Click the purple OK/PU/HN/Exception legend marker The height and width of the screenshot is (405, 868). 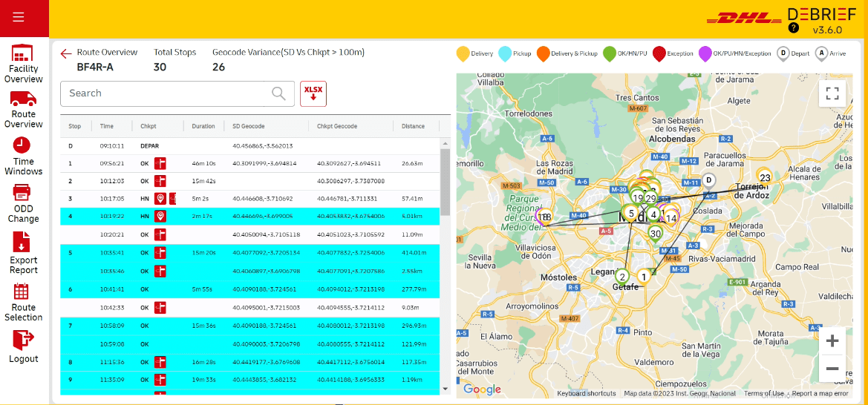pyautogui.click(x=705, y=53)
